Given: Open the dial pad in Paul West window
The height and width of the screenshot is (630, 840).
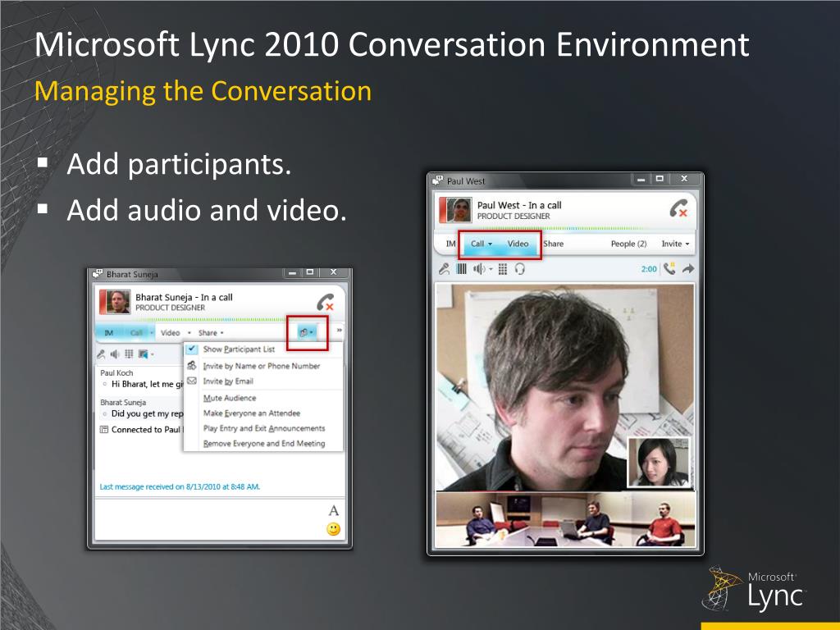Looking at the screenshot, I should (x=503, y=269).
